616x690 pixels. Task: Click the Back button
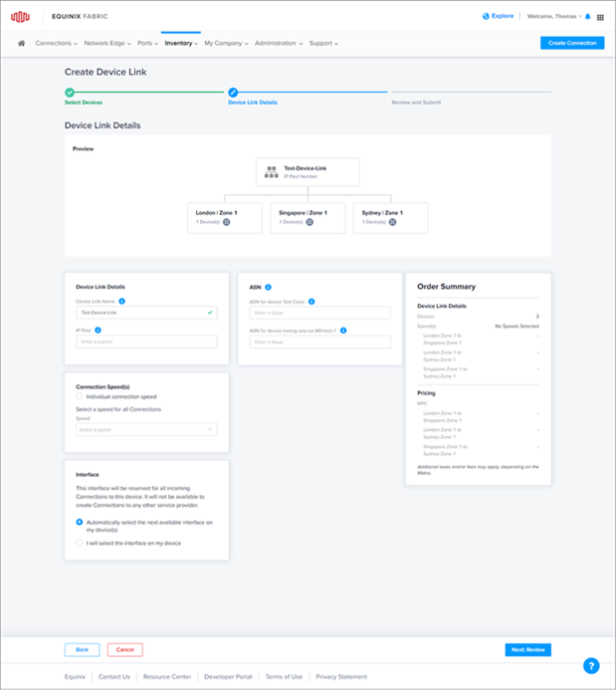click(83, 649)
